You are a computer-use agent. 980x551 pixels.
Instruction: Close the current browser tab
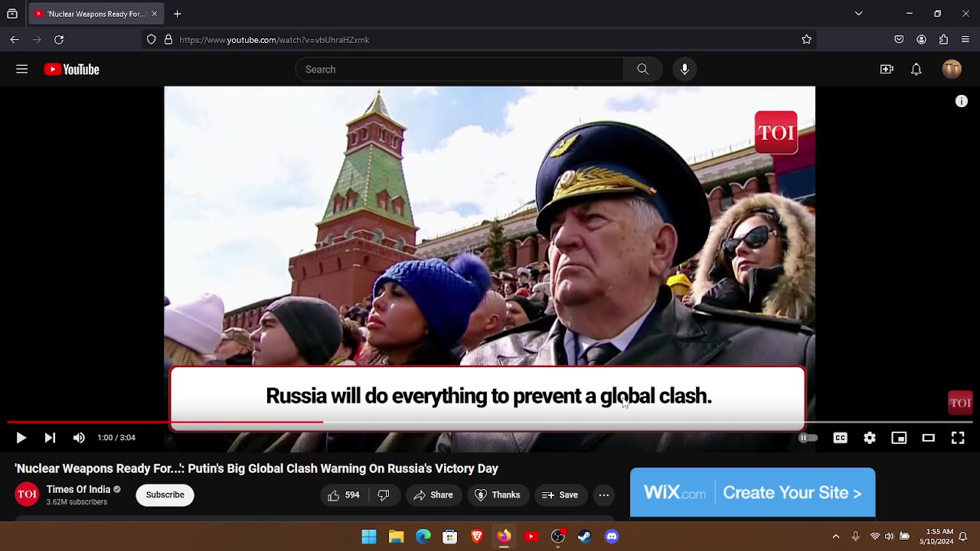click(x=154, y=14)
